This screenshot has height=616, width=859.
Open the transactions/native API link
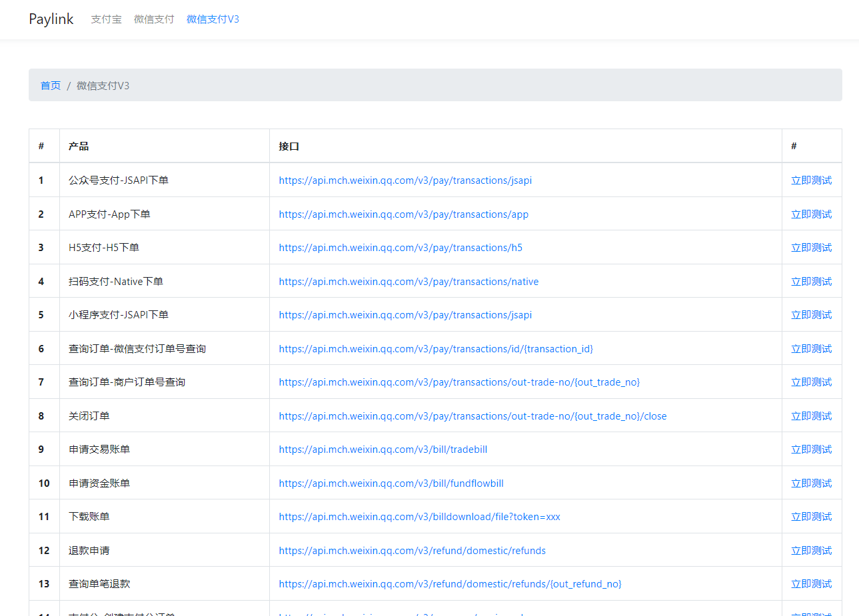(x=409, y=282)
